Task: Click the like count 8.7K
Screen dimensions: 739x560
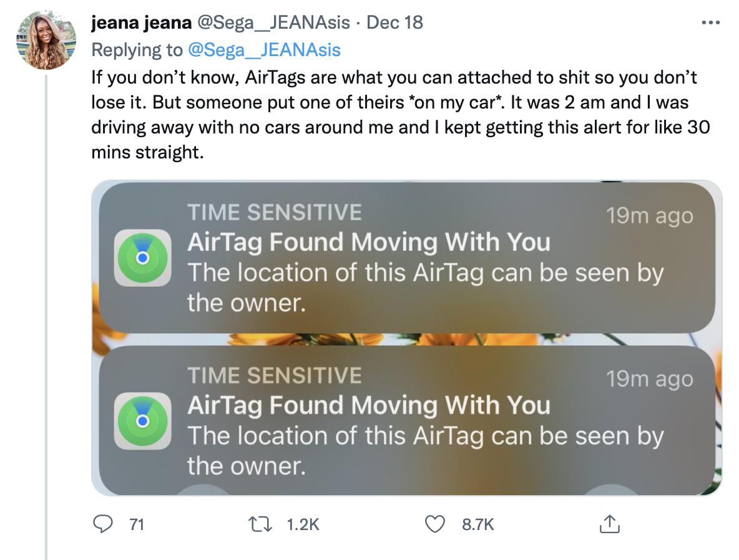Action: point(477,525)
